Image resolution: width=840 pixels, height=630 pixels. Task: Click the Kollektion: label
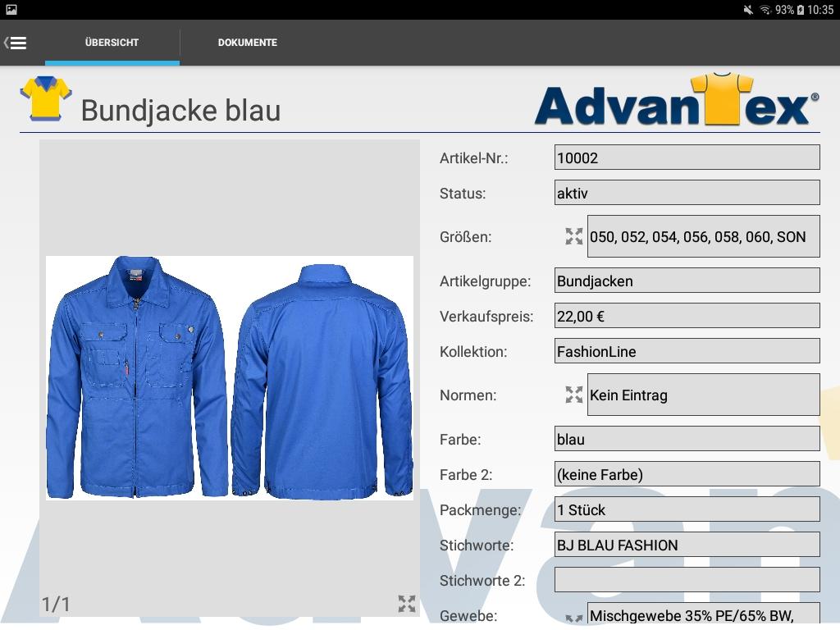(473, 352)
